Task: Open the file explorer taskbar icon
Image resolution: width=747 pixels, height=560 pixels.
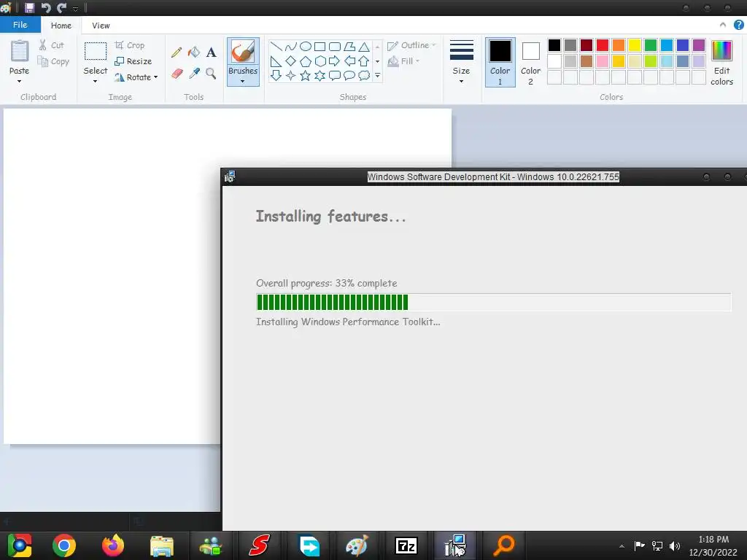Action: (x=162, y=545)
